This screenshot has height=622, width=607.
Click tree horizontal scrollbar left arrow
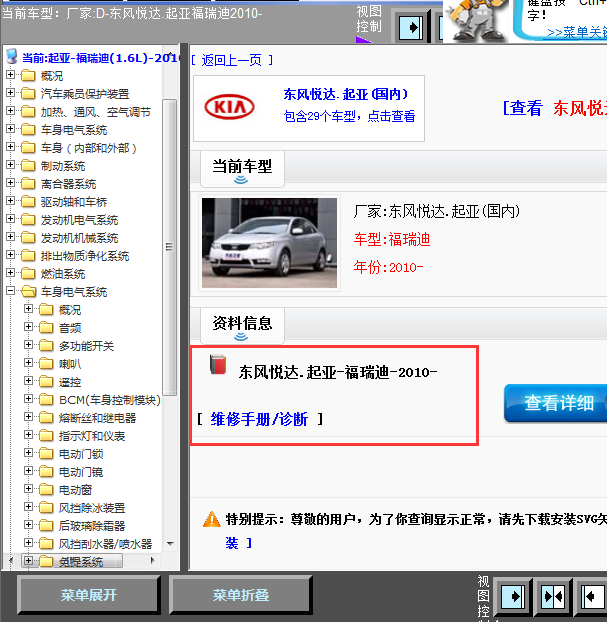[x=11, y=561]
